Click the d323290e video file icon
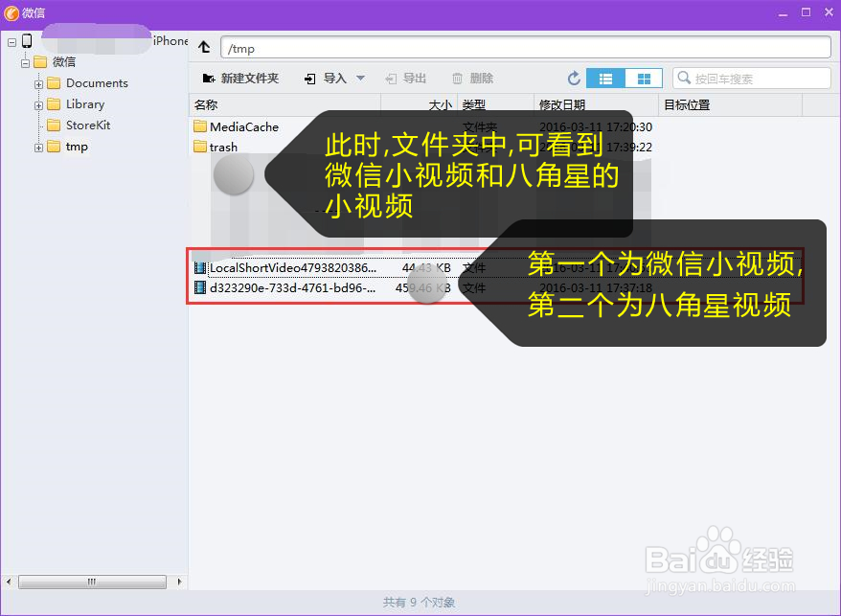 pos(200,287)
